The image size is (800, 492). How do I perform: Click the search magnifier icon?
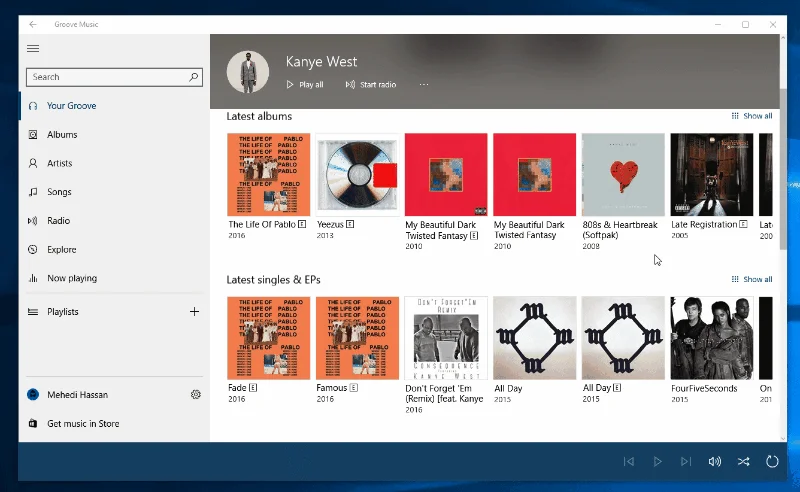[194, 77]
